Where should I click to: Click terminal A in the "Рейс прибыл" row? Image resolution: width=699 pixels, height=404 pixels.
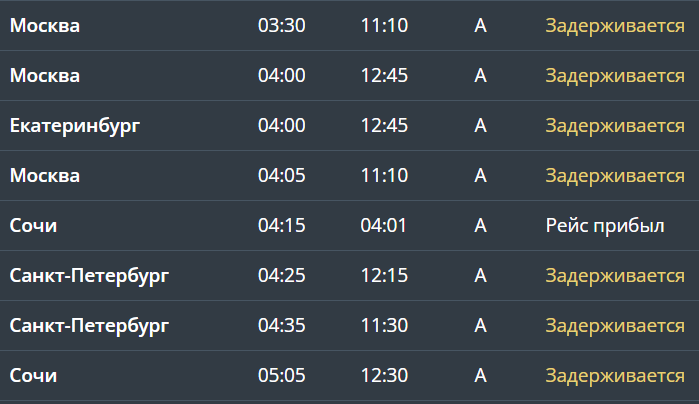pyautogui.click(x=480, y=226)
